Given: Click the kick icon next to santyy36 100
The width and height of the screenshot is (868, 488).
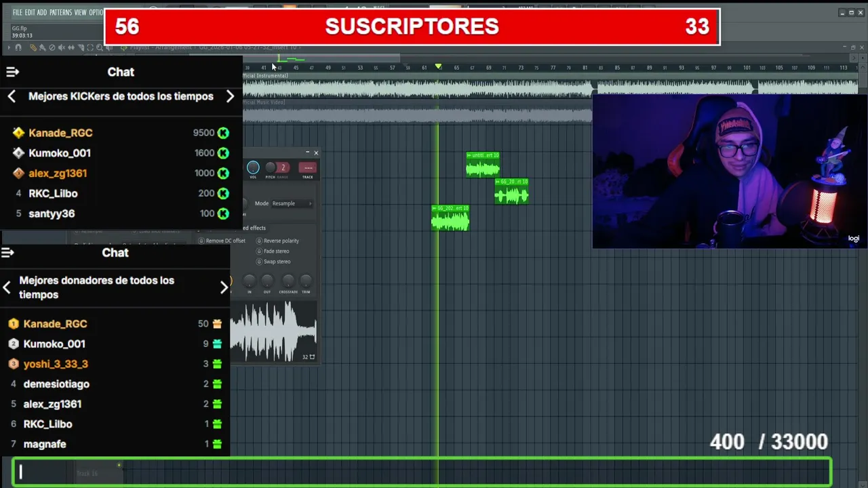Looking at the screenshot, I should pos(223,213).
